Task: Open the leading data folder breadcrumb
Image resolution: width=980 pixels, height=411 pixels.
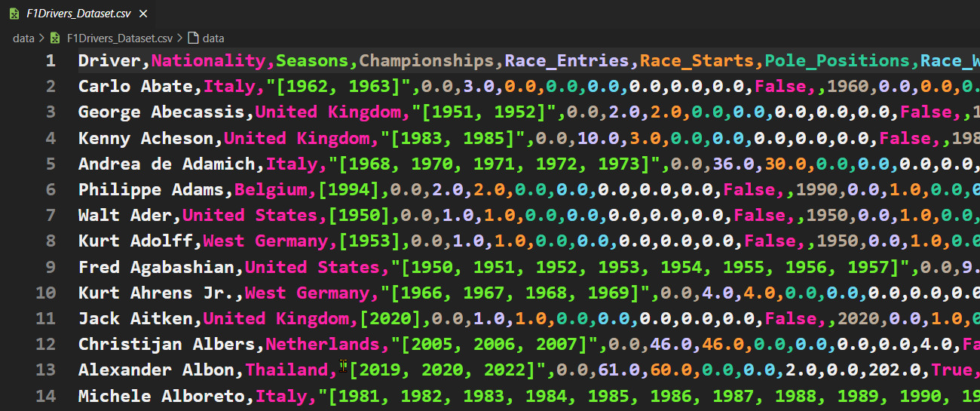Action: (23, 38)
